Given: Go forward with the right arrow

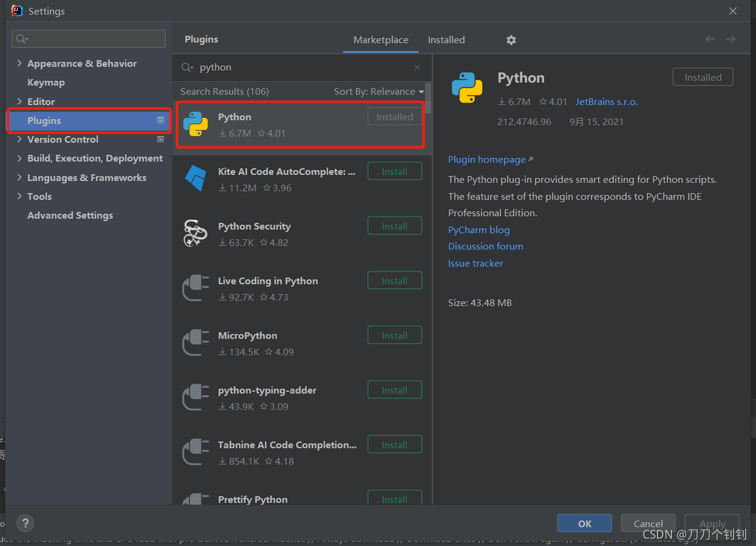Looking at the screenshot, I should coord(730,39).
